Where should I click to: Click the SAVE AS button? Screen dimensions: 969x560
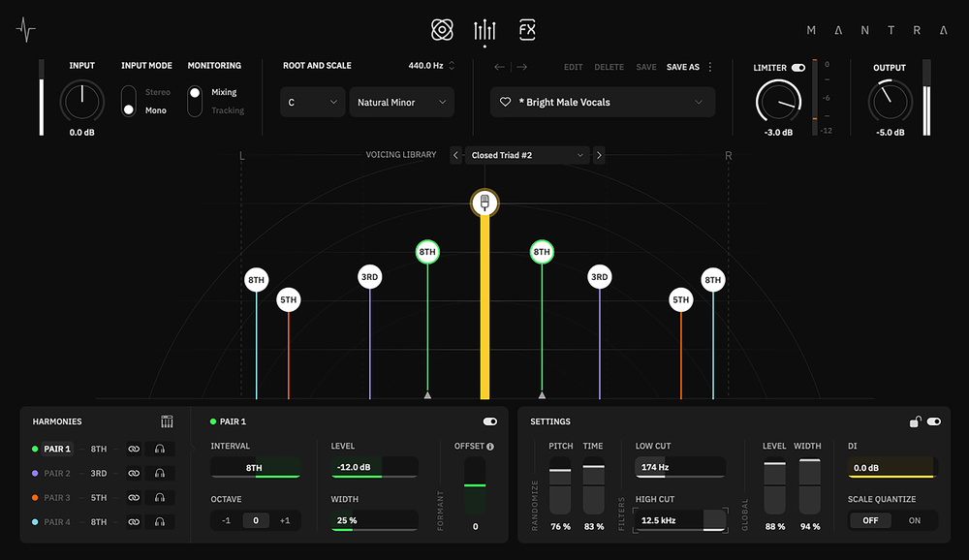tap(682, 67)
